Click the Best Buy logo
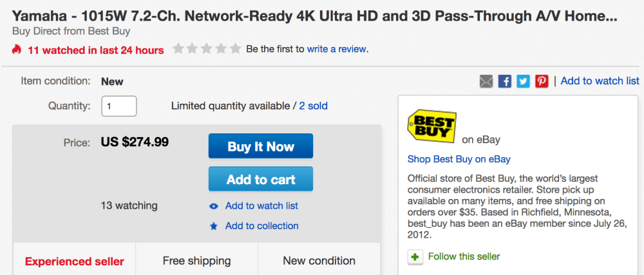Image resolution: width=644 pixels, height=275 pixels. point(431,126)
